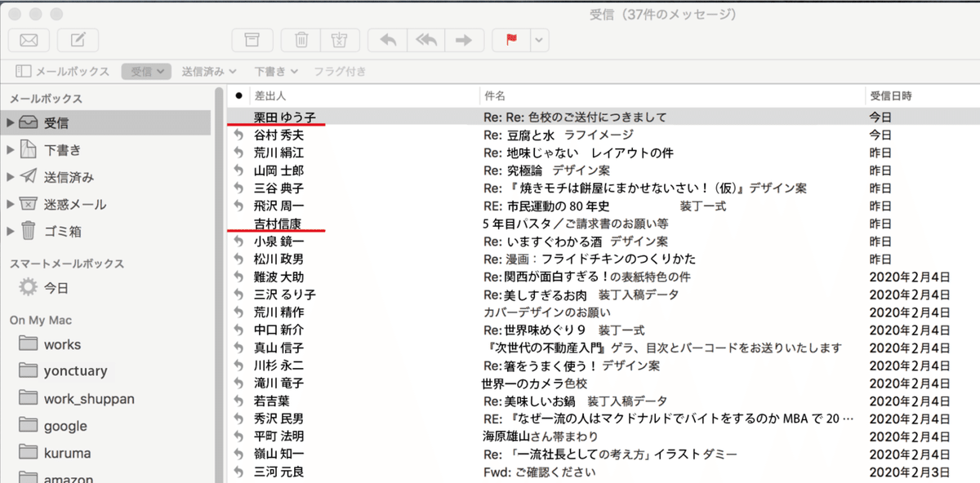Image resolution: width=980 pixels, height=483 pixels.
Task: Select message カバーデザインのお願い
Action: click(x=603, y=312)
